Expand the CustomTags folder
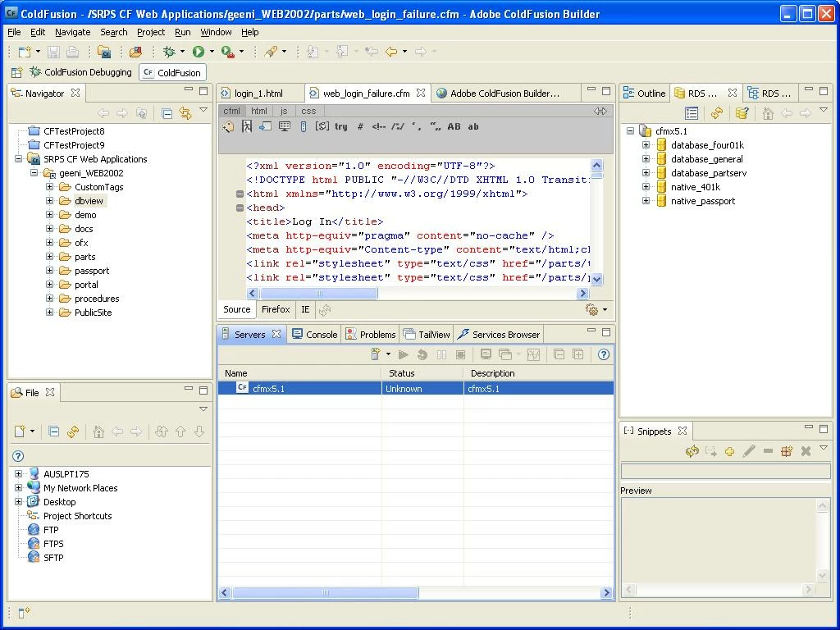Screen dimensions: 840x630 pyautogui.click(x=49, y=187)
